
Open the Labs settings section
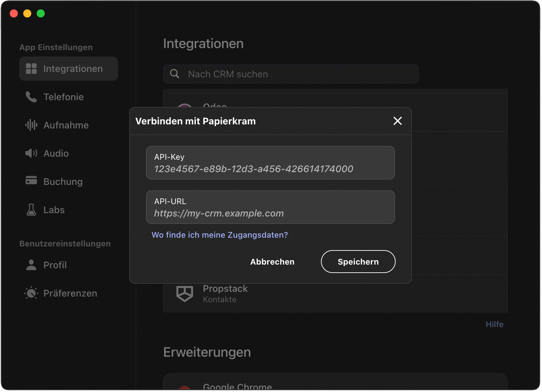(x=69, y=210)
